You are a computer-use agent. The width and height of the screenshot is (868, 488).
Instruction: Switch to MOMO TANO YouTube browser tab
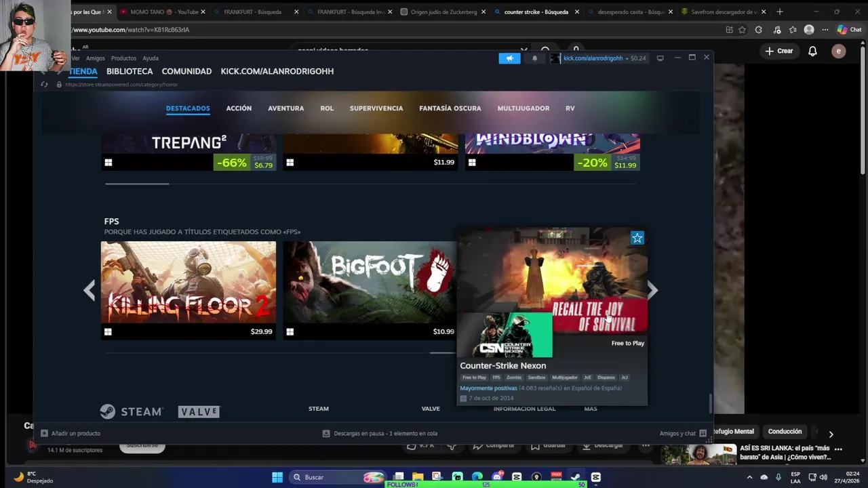pos(163,12)
